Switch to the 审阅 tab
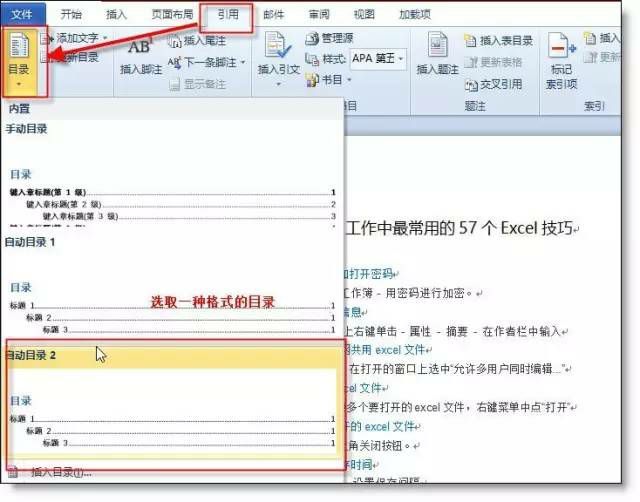The height and width of the screenshot is (502, 640). [x=319, y=15]
